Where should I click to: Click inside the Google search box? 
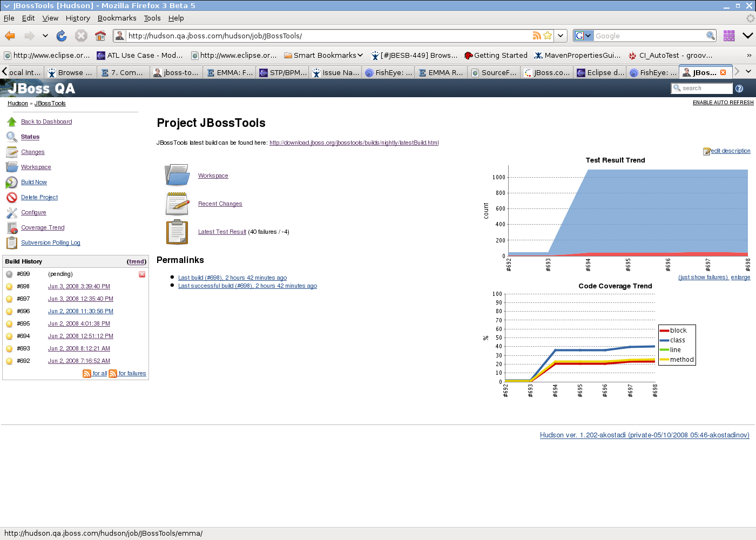(650, 36)
